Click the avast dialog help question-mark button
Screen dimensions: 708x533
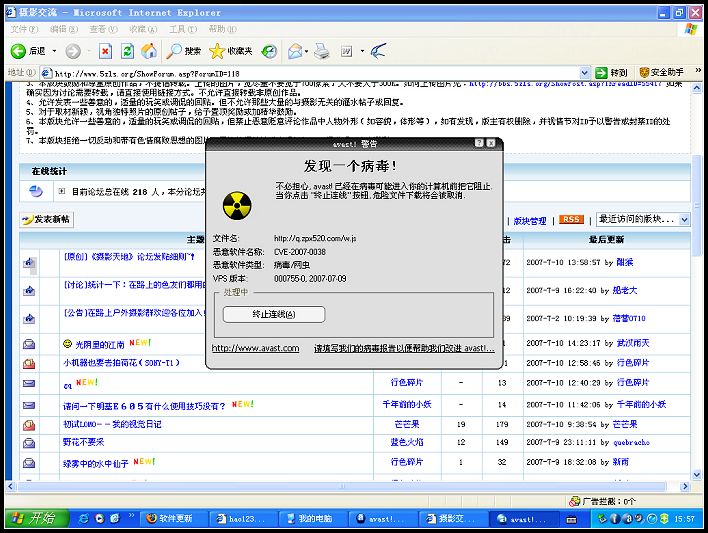pos(480,143)
